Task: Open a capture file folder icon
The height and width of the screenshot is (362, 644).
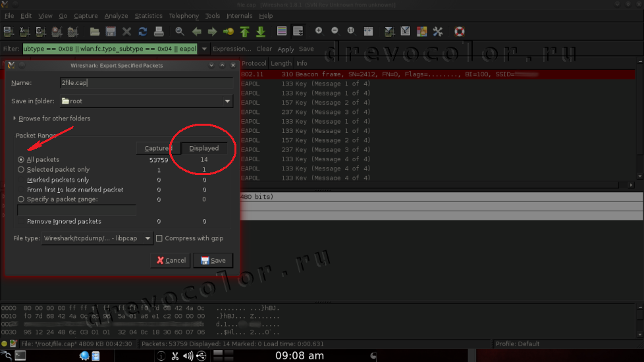Action: (94, 31)
